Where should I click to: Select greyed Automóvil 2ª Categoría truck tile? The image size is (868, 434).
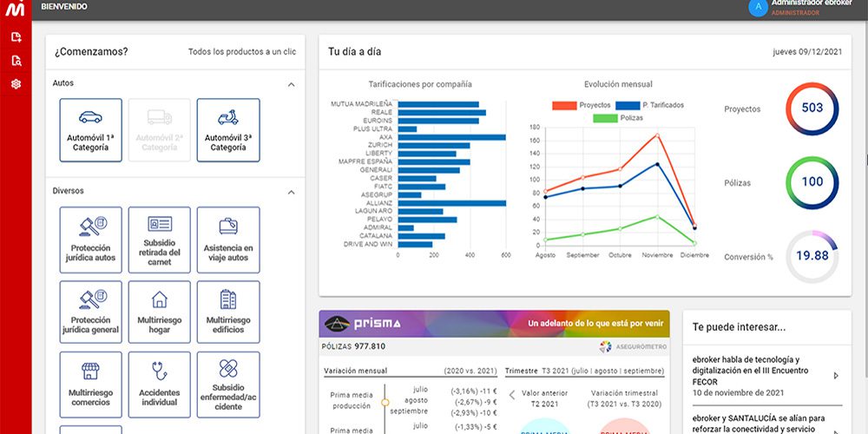pyautogui.click(x=160, y=130)
